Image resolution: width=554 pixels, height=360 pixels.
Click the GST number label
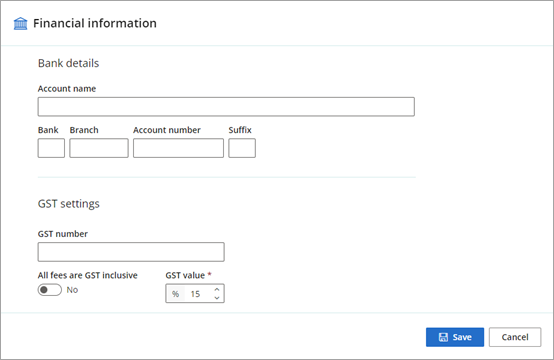point(63,234)
